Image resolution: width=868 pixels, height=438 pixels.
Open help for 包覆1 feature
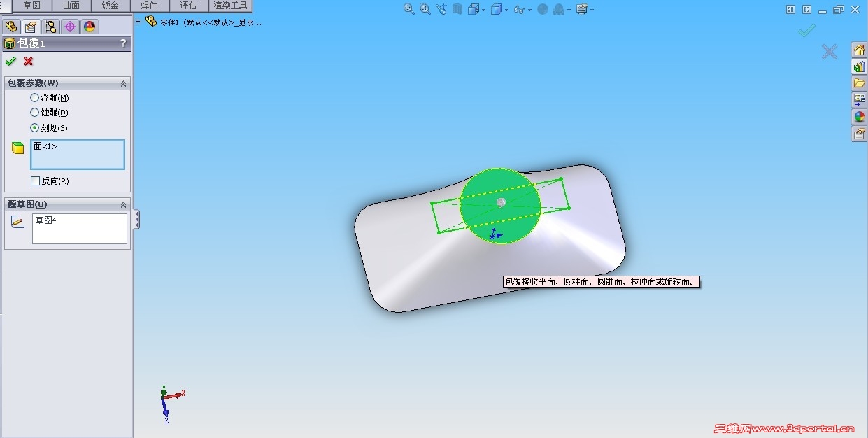point(124,43)
